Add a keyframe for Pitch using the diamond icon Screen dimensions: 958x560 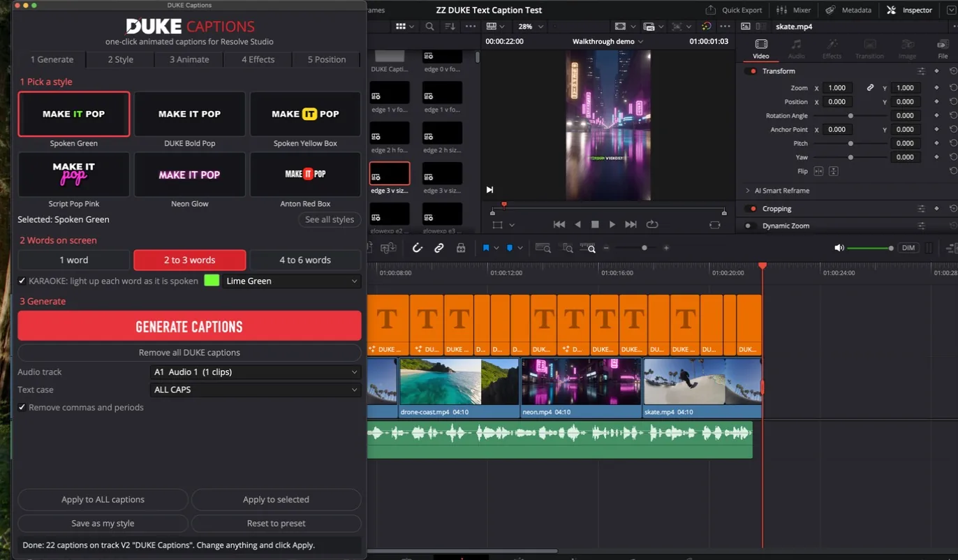click(936, 143)
